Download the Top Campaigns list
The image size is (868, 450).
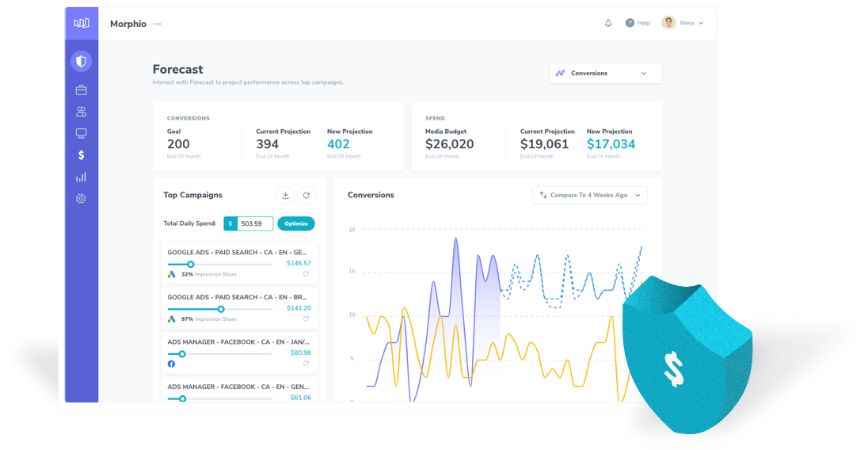click(286, 196)
